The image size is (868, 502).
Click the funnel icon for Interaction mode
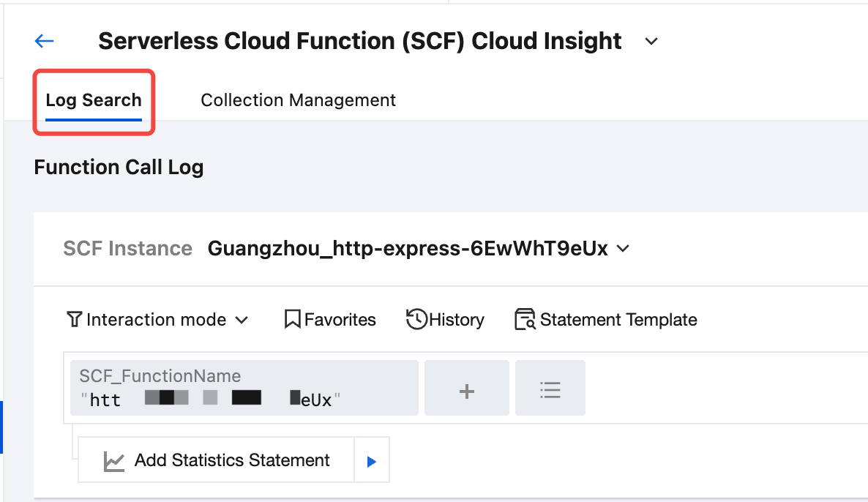(74, 320)
